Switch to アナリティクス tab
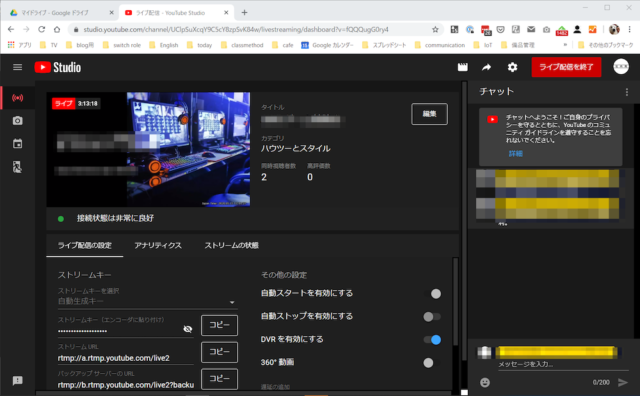The image size is (640, 396). coord(158,245)
